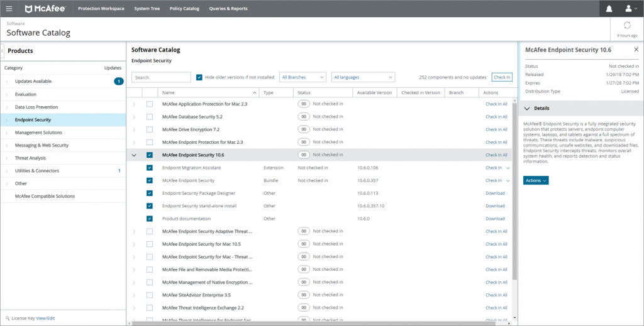The height and width of the screenshot is (326, 644).
Task: Toggle Hide older versions if not installed
Action: pos(199,77)
